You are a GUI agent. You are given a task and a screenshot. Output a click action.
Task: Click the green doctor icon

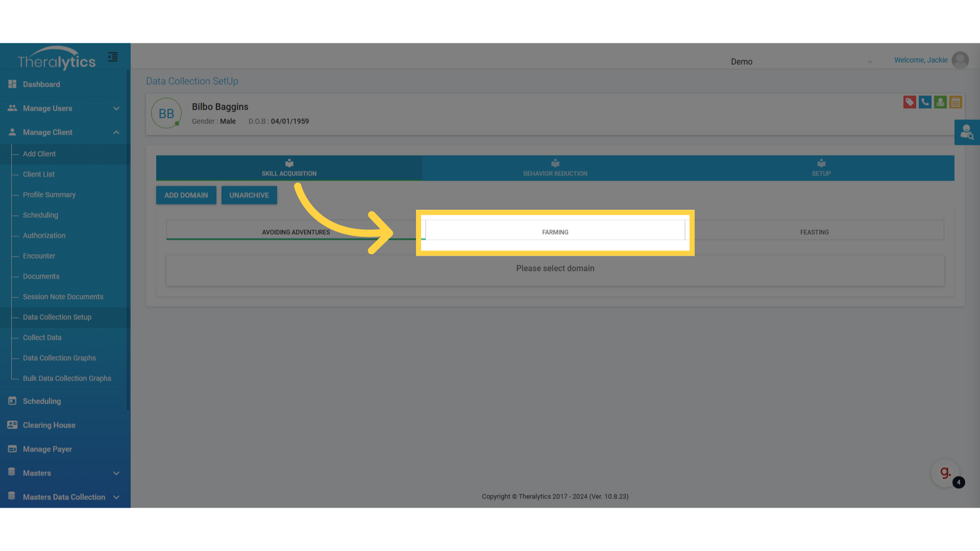(940, 102)
